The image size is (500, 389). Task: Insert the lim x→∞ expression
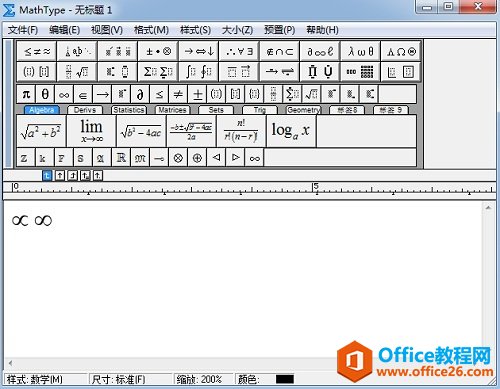click(91, 131)
